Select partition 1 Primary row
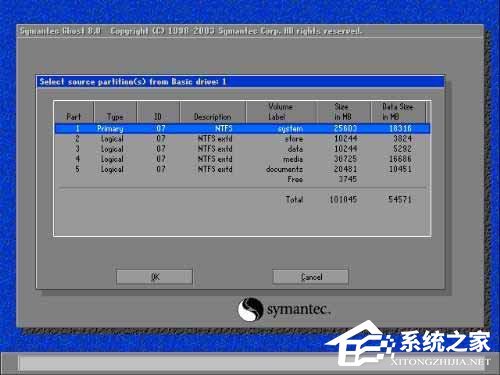 [242, 129]
